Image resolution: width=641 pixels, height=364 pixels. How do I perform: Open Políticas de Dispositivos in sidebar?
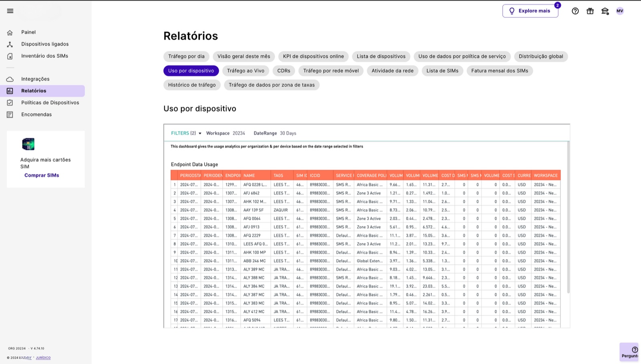point(50,103)
